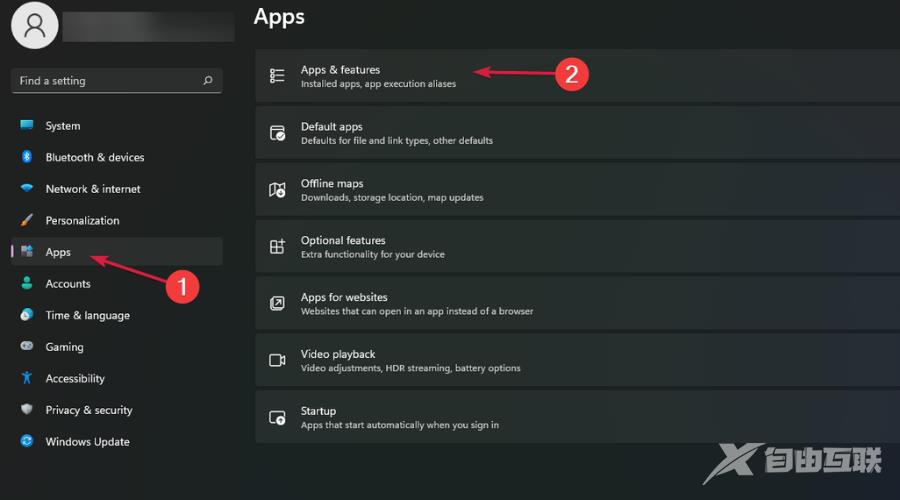The width and height of the screenshot is (900, 500).
Task: Go to Bluetooth & devices
Action: (117, 157)
